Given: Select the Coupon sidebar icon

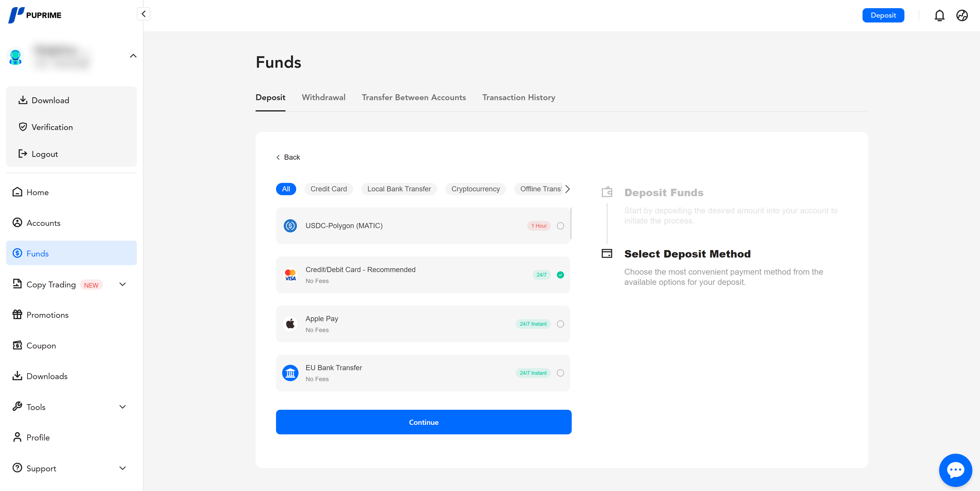Looking at the screenshot, I should tap(17, 345).
